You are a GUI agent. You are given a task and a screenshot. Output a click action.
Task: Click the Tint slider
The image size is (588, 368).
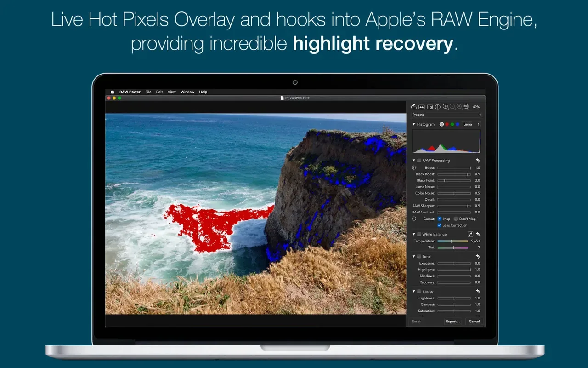[x=452, y=247]
